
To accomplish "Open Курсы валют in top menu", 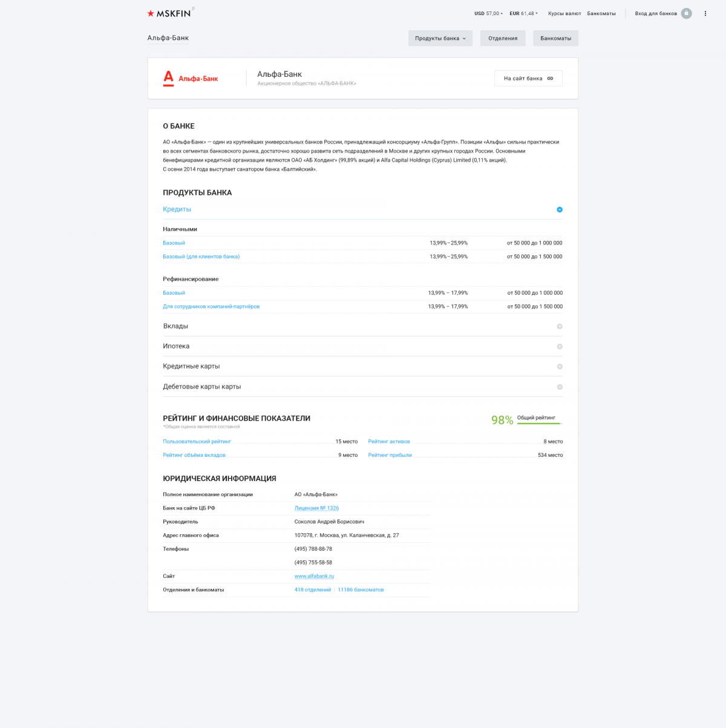I will pos(564,13).
